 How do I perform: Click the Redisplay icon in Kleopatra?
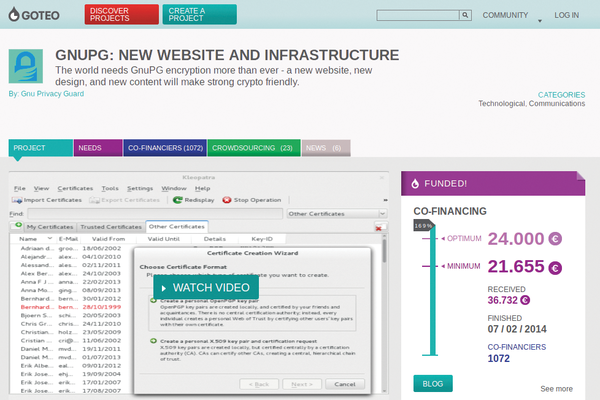[178, 200]
